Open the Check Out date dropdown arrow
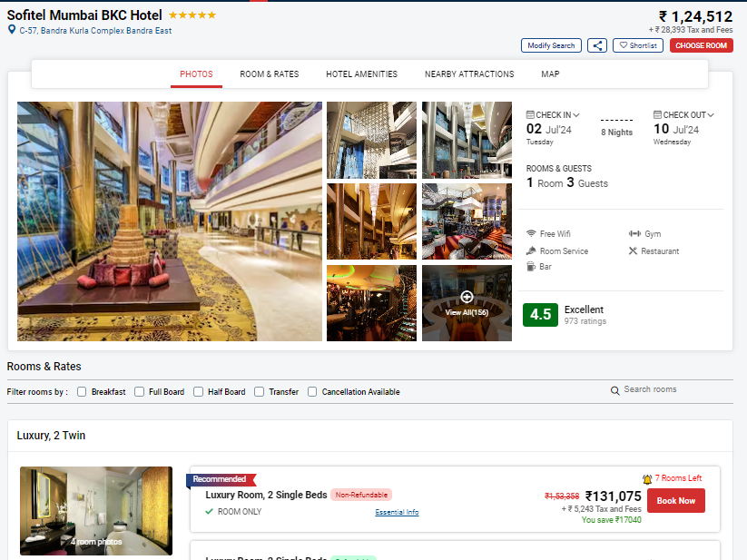The width and height of the screenshot is (747, 560). [711, 115]
